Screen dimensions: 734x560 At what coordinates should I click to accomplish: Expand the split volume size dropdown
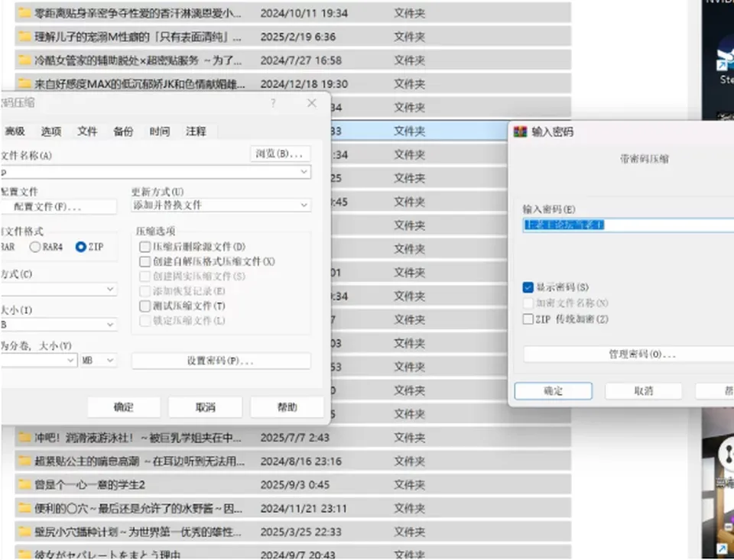point(70,361)
